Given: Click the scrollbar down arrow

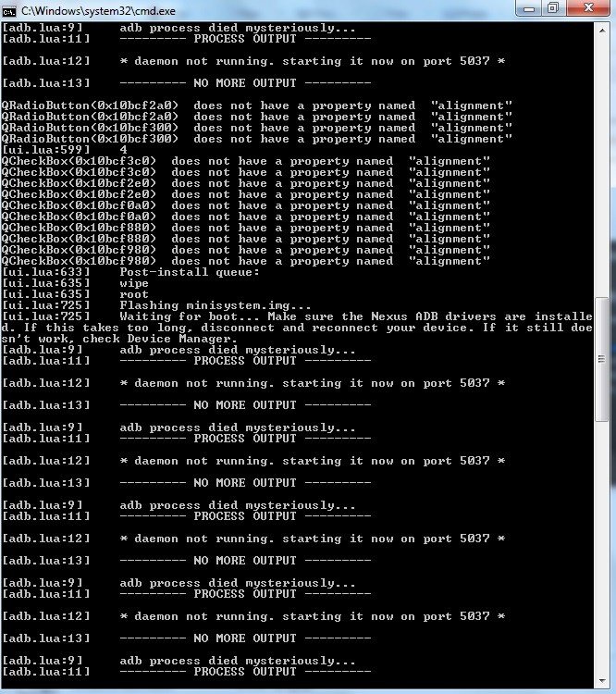Looking at the screenshot, I should pyautogui.click(x=602, y=681).
